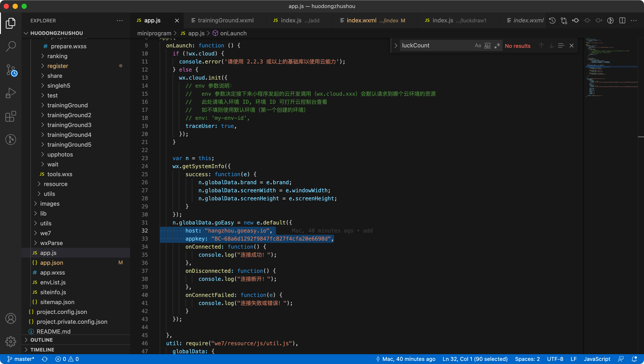Open the Search view in activity bar
This screenshot has height=364, width=644.
click(11, 46)
